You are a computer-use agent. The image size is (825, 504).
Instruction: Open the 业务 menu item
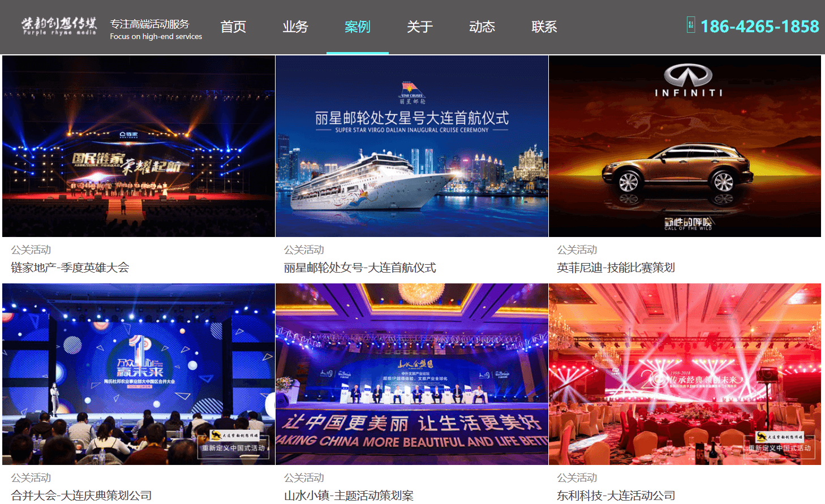tap(295, 27)
